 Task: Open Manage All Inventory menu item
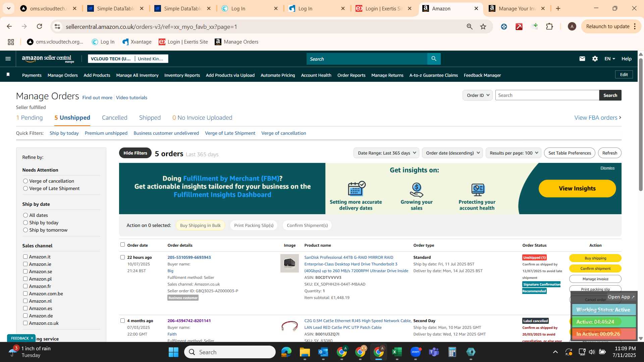tap(137, 75)
